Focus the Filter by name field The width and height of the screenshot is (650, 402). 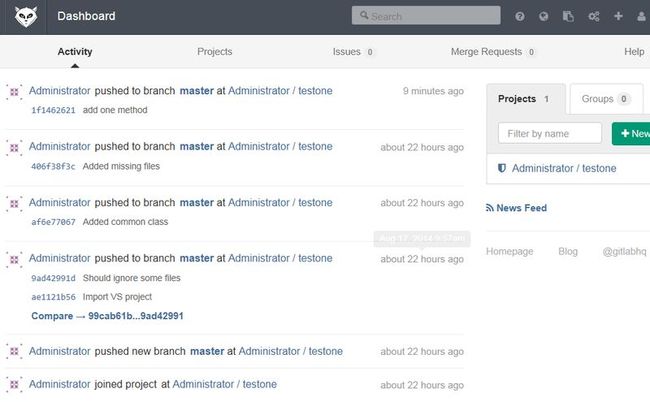[550, 133]
